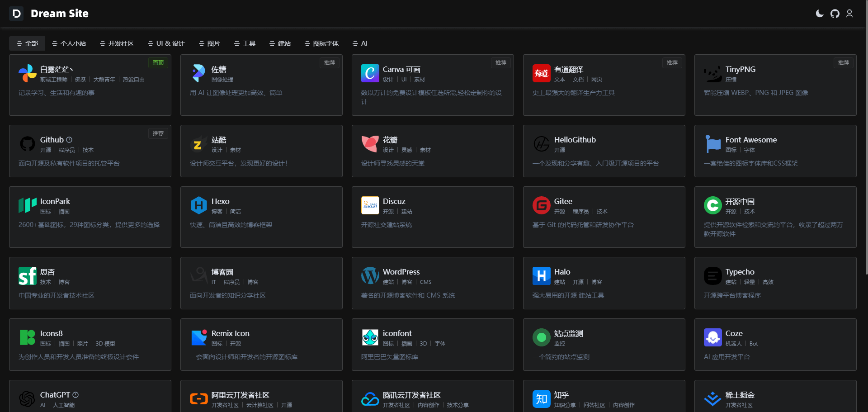Screen dimensions: 868x412
Task: Click the Gitee red G icon
Action: 542,205
